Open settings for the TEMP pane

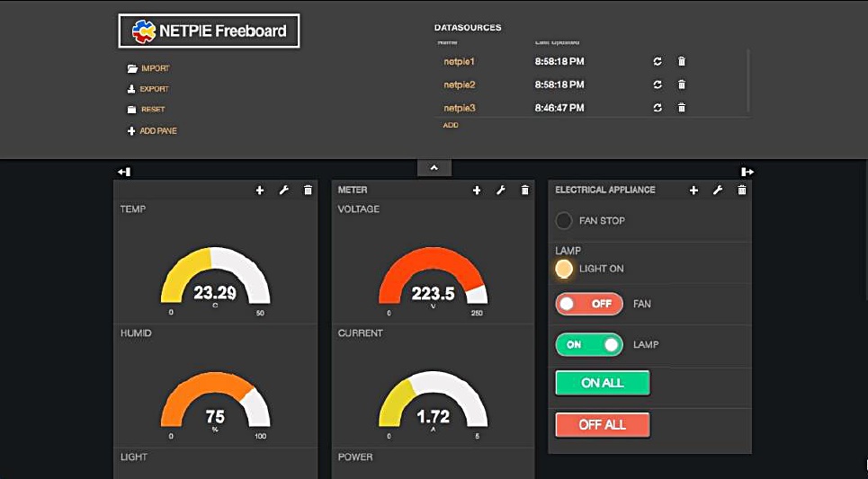tap(283, 191)
